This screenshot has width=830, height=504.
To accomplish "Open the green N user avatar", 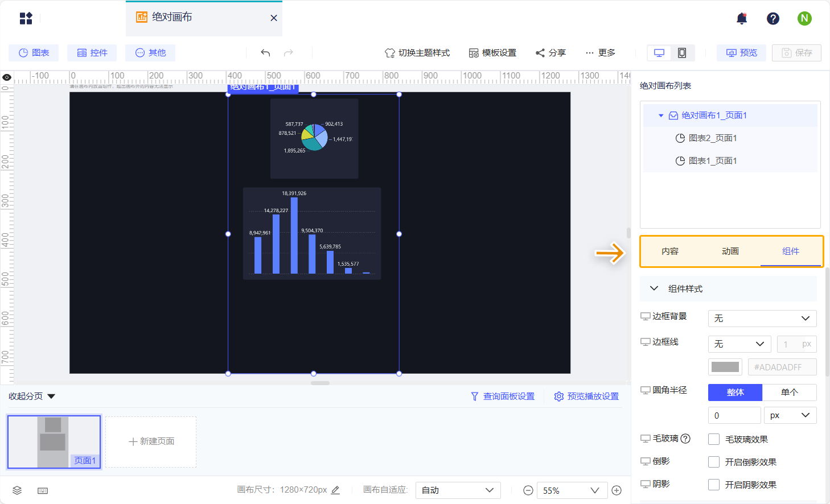I will 804,18.
